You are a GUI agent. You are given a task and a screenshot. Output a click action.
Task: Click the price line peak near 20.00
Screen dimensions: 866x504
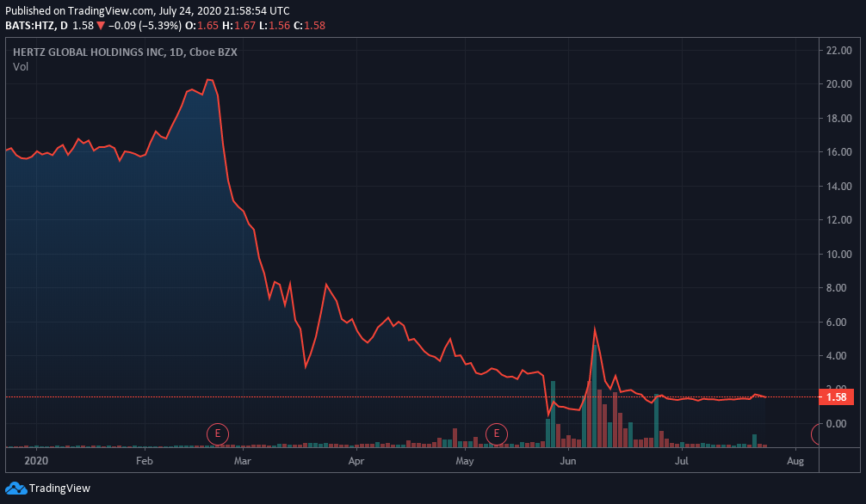[210, 81]
